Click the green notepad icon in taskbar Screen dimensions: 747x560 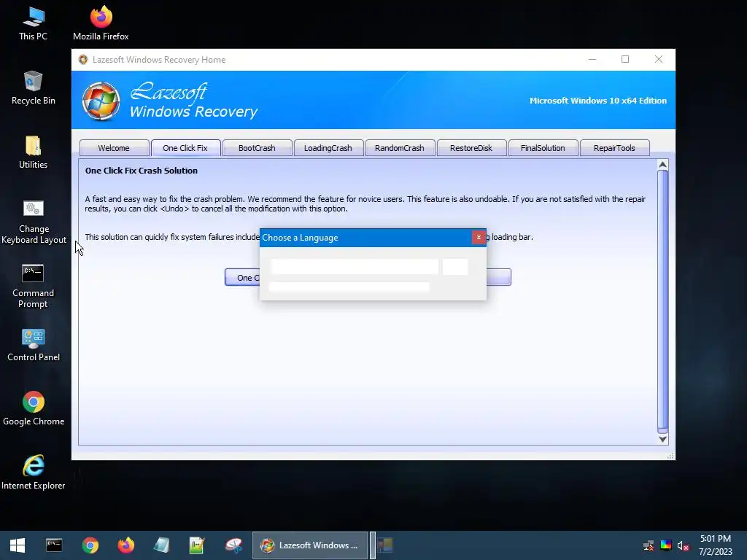tap(197, 545)
